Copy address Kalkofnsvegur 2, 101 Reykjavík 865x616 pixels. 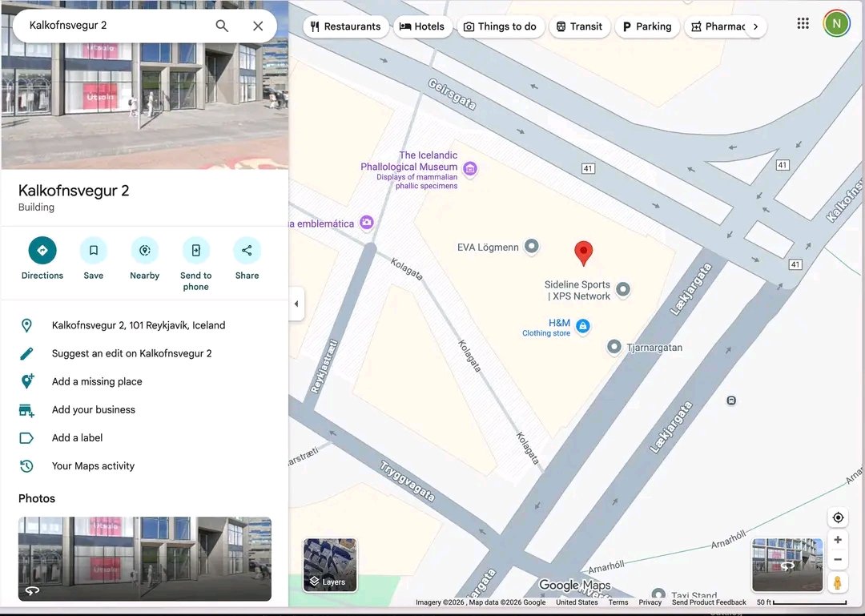pyautogui.click(x=139, y=325)
